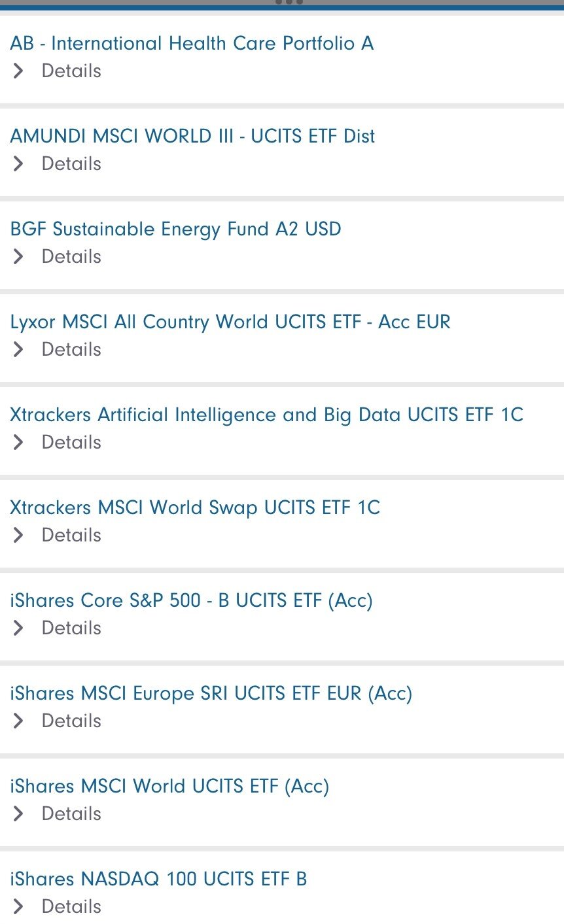Open iShares NASDAQ 100 UCITS ETF B
This screenshot has height=924, width=564.
tap(158, 880)
